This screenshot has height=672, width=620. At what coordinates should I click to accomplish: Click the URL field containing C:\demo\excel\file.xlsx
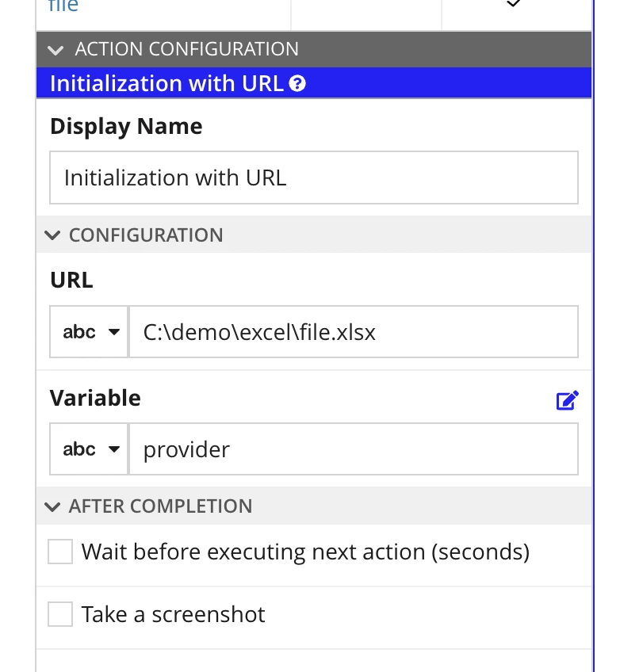pos(354,332)
